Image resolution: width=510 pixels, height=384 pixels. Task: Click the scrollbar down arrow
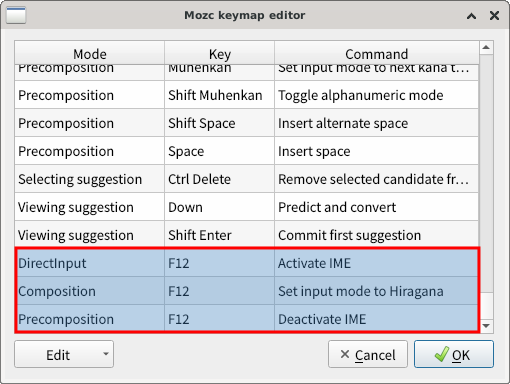click(486, 326)
